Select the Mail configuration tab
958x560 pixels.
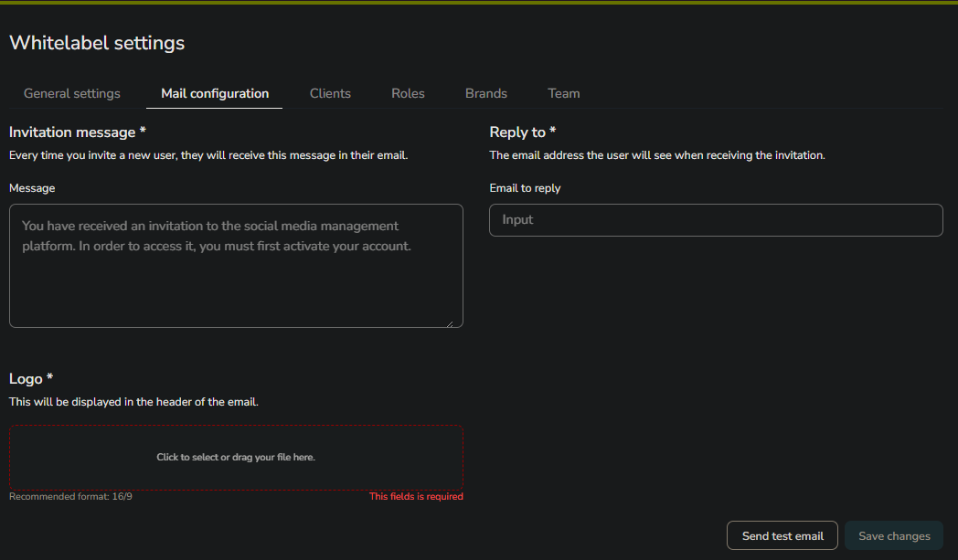point(215,93)
